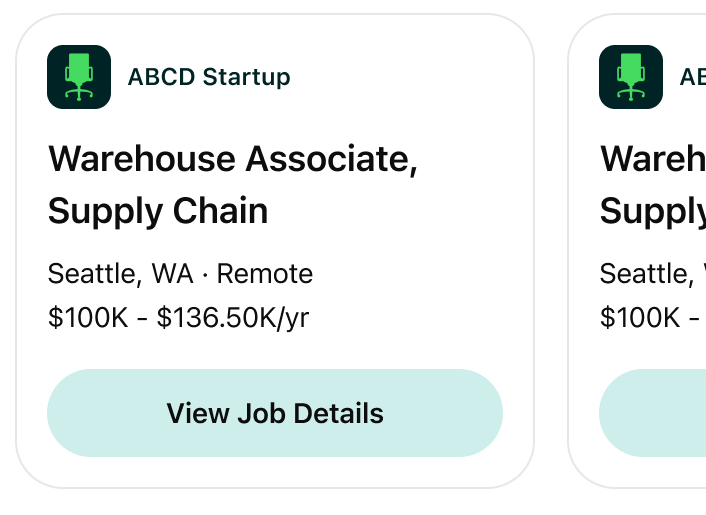The image size is (706, 515).
Task: Click the green chair logo on the first card
Action: (78, 77)
